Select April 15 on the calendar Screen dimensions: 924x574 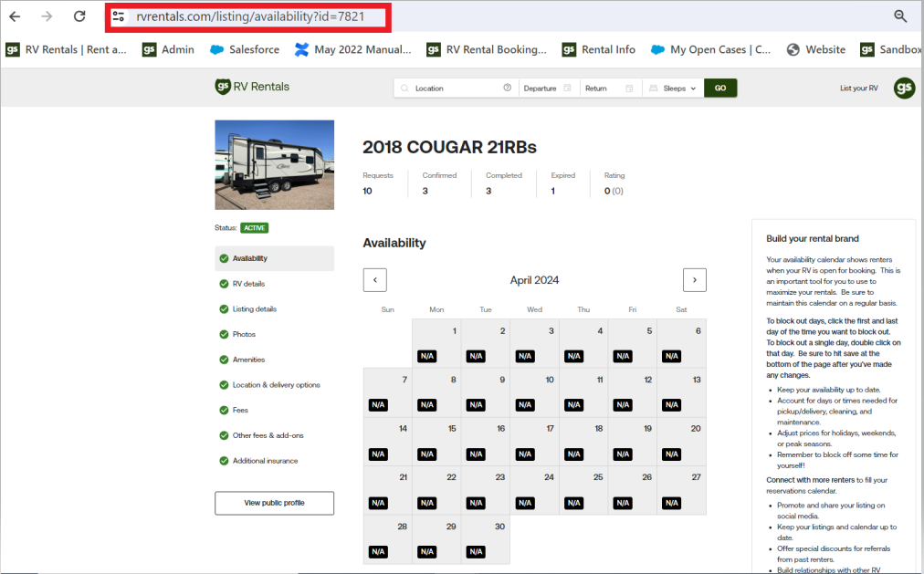coord(436,442)
